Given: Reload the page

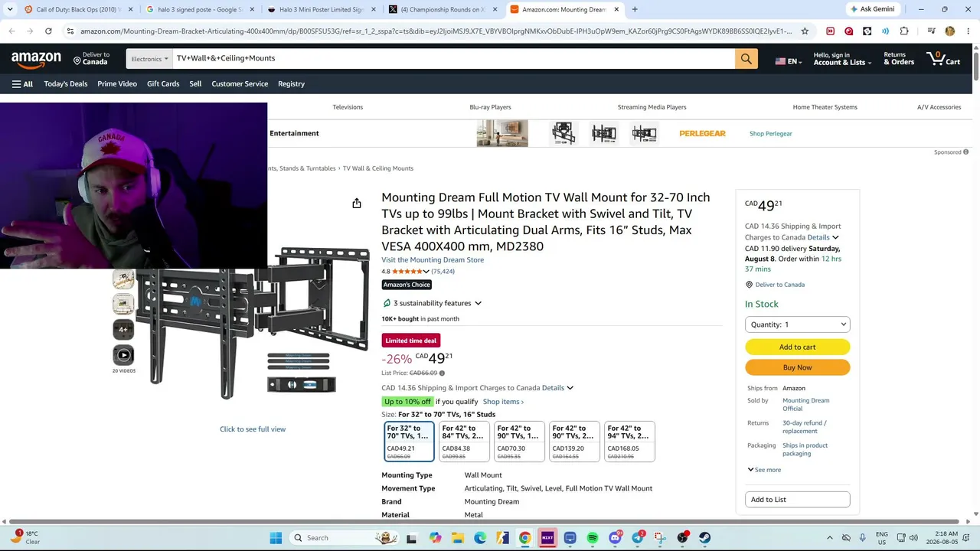Looking at the screenshot, I should click(x=48, y=31).
